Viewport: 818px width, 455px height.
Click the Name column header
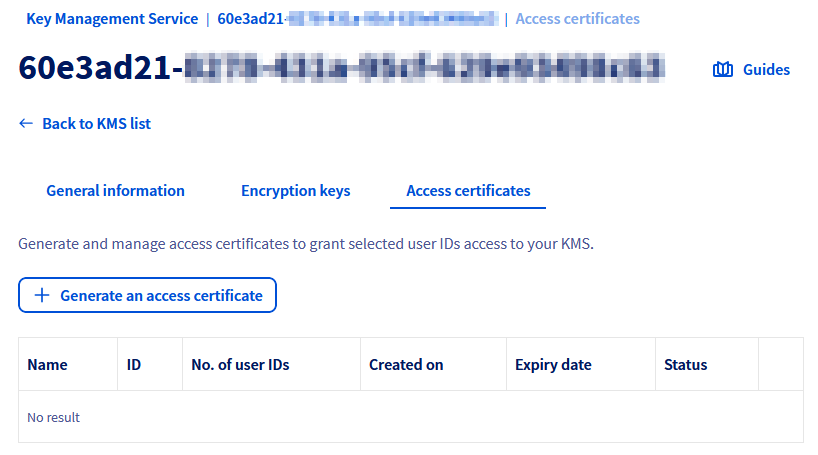[47, 365]
